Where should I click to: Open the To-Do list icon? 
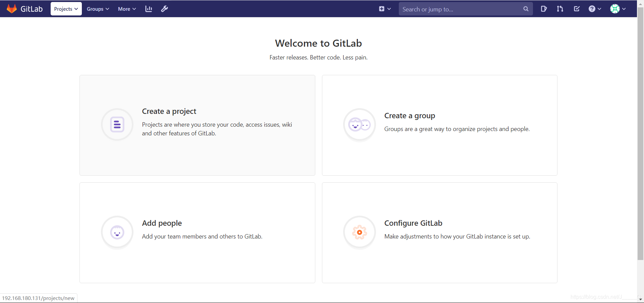coord(577,9)
